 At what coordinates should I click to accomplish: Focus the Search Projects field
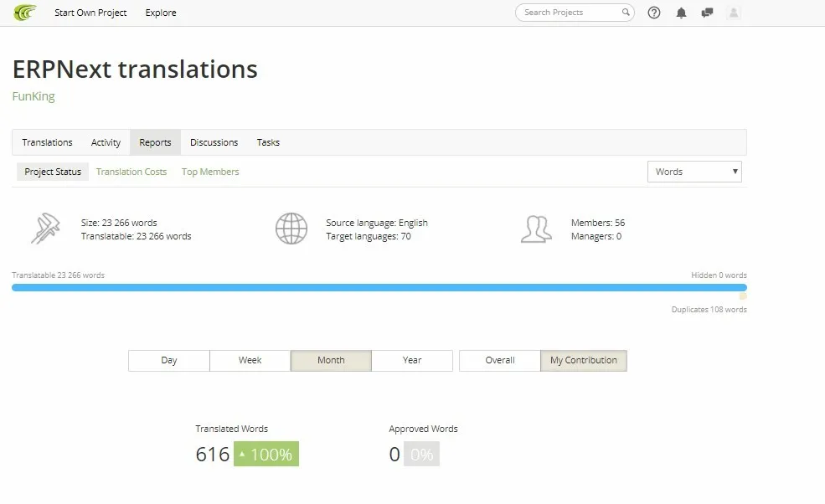575,13
